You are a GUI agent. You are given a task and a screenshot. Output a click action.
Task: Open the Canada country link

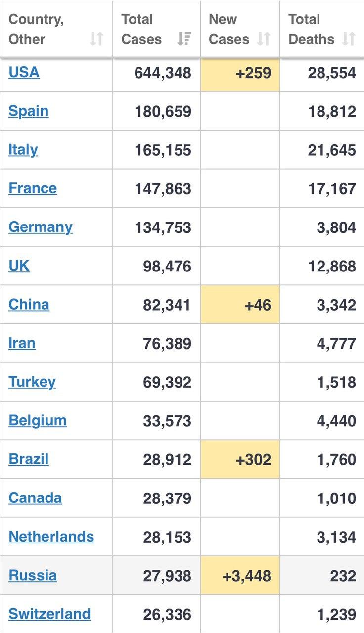coord(35,497)
